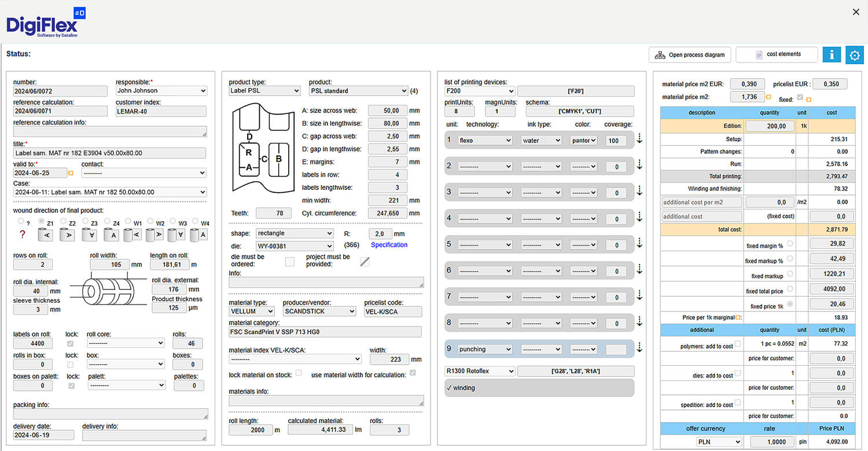Select the W2 wound direction radio button
This screenshot has height=451, width=868.
pos(150,222)
